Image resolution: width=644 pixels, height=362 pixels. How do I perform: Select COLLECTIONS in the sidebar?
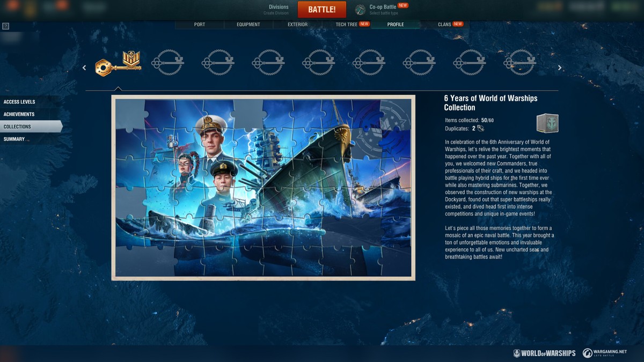tap(31, 127)
